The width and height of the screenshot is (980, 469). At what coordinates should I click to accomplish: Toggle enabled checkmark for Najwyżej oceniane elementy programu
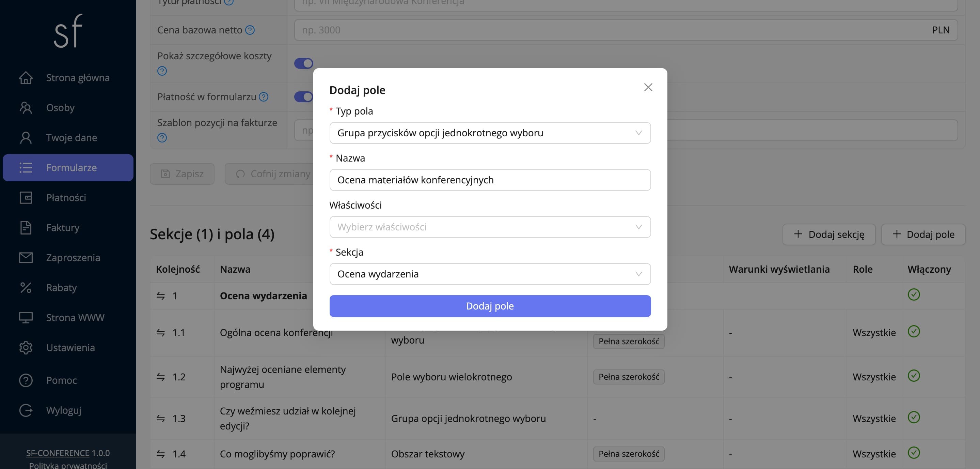tap(914, 376)
